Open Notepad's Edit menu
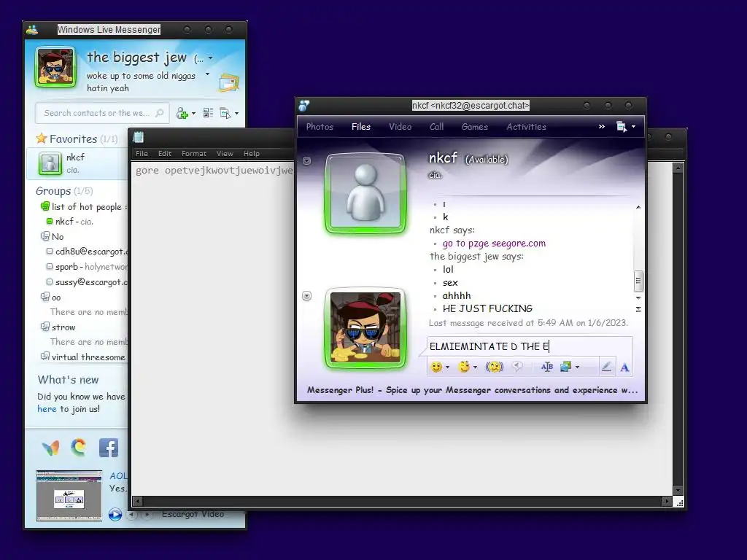The height and width of the screenshot is (560, 747). [165, 153]
